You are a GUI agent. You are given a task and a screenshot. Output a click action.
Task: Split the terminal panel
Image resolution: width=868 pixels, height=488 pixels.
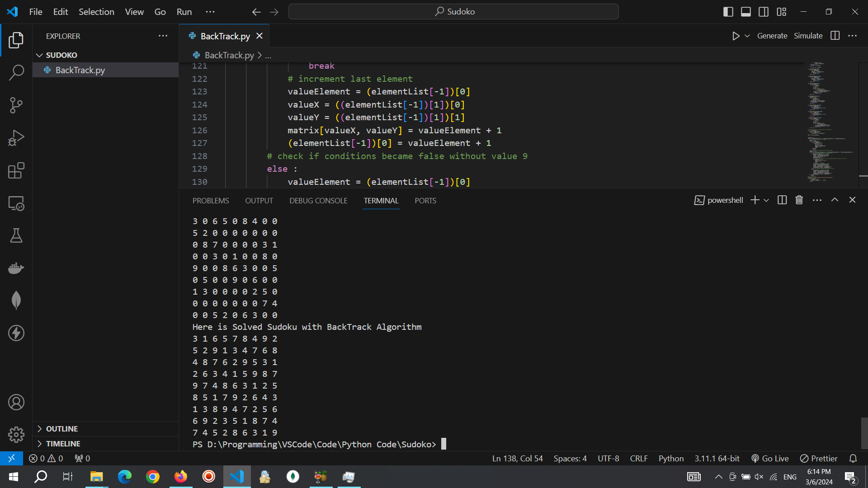(x=782, y=200)
